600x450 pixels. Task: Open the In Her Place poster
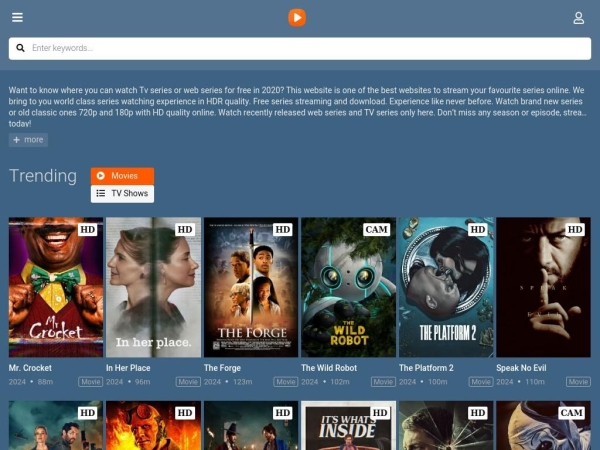pyautogui.click(x=153, y=287)
